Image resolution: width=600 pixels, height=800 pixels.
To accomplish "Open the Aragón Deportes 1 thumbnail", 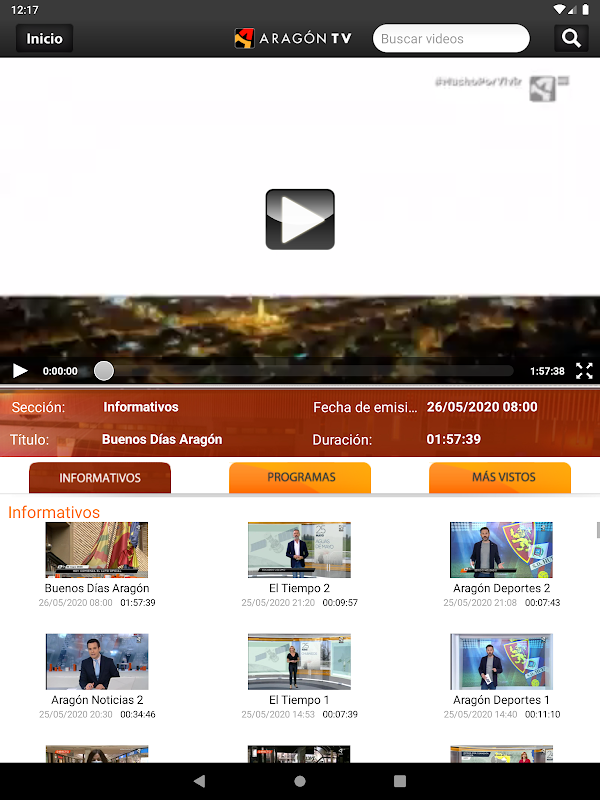I will (x=502, y=662).
